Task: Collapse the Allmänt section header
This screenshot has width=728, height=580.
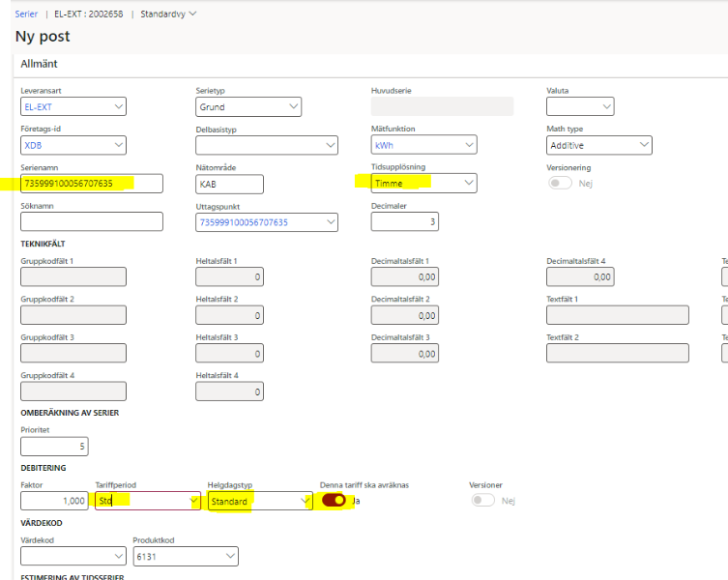Action: (41, 63)
